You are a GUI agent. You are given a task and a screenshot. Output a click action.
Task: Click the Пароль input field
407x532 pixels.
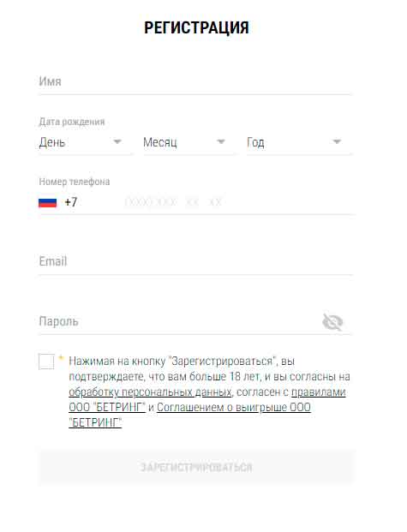pos(179,321)
